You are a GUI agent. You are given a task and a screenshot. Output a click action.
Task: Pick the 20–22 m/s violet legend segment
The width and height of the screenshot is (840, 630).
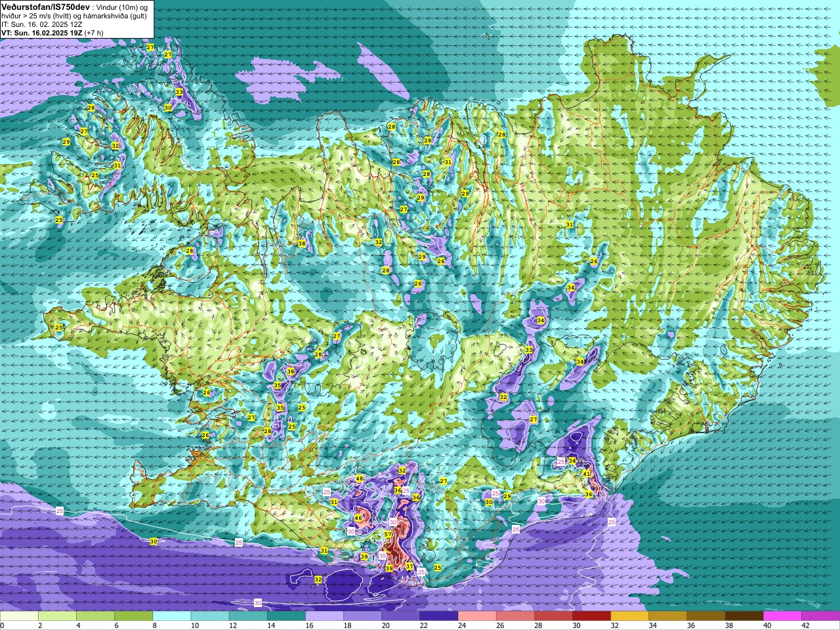pyautogui.click(x=401, y=616)
